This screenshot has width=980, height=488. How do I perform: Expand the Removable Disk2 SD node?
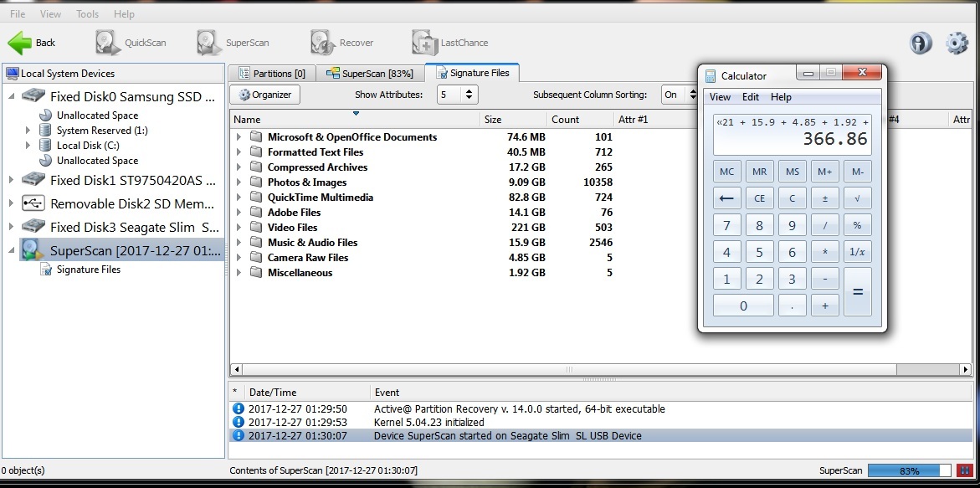[11, 203]
